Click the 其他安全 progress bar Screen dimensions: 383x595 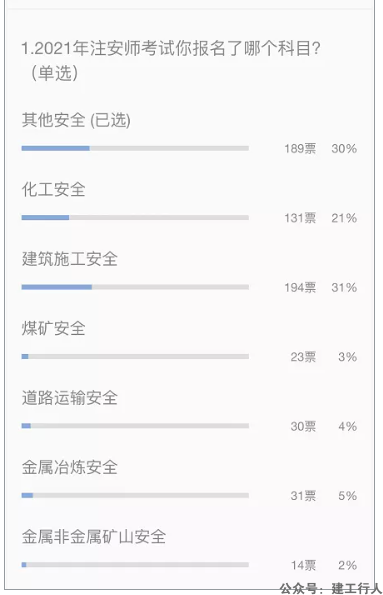point(135,148)
